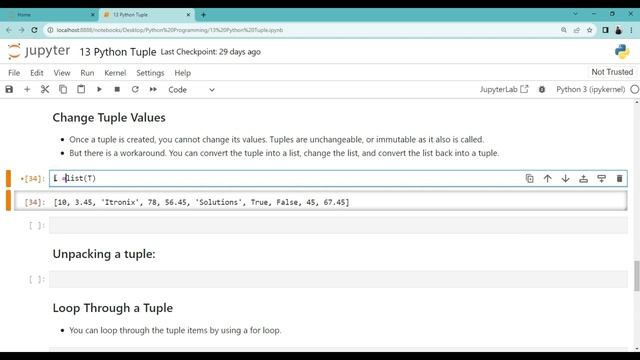Toggle the browser side panel
Image resolution: width=640 pixels, height=360 pixels.
(x=605, y=30)
